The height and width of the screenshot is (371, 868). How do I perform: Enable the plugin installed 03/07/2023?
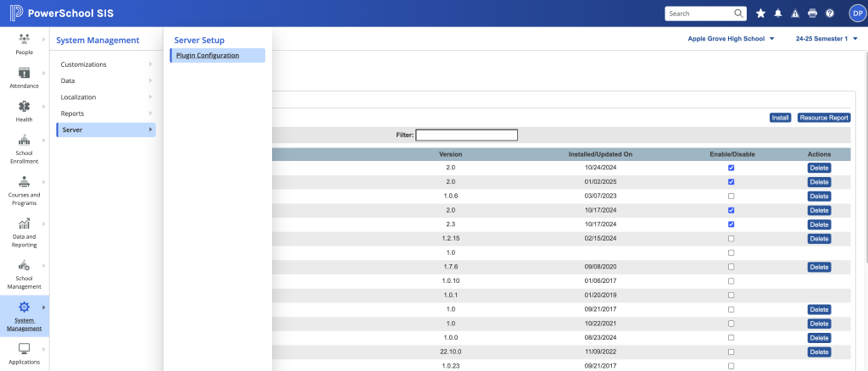[x=731, y=196]
